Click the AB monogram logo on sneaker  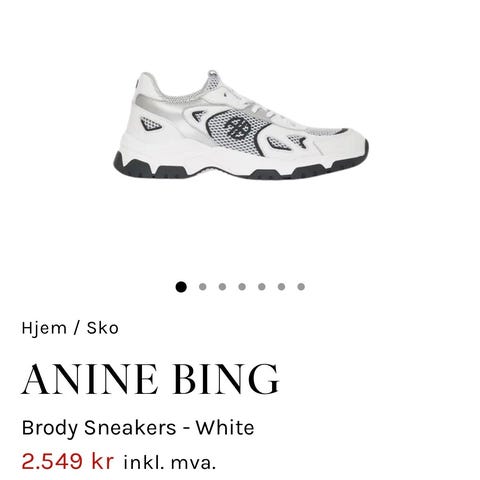click(x=237, y=128)
